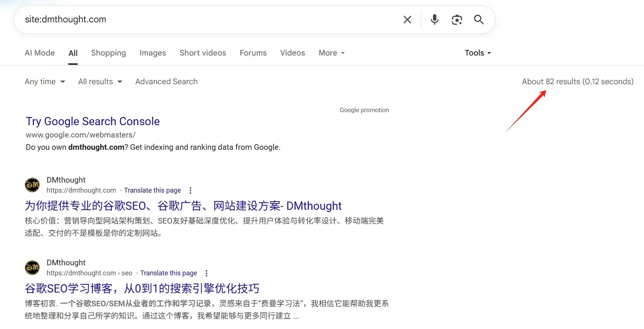
Task: Expand the All results filter dropdown
Action: click(x=100, y=82)
